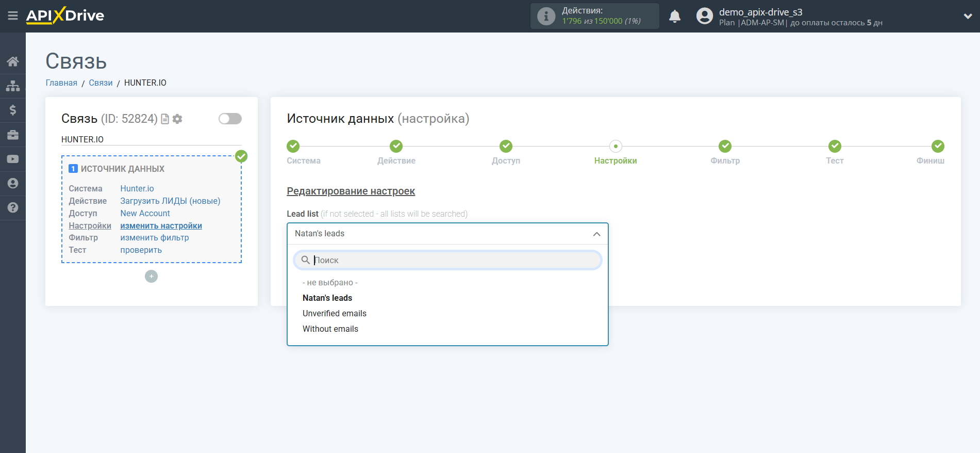Select the Without emails option
The image size is (980, 453).
[330, 329]
